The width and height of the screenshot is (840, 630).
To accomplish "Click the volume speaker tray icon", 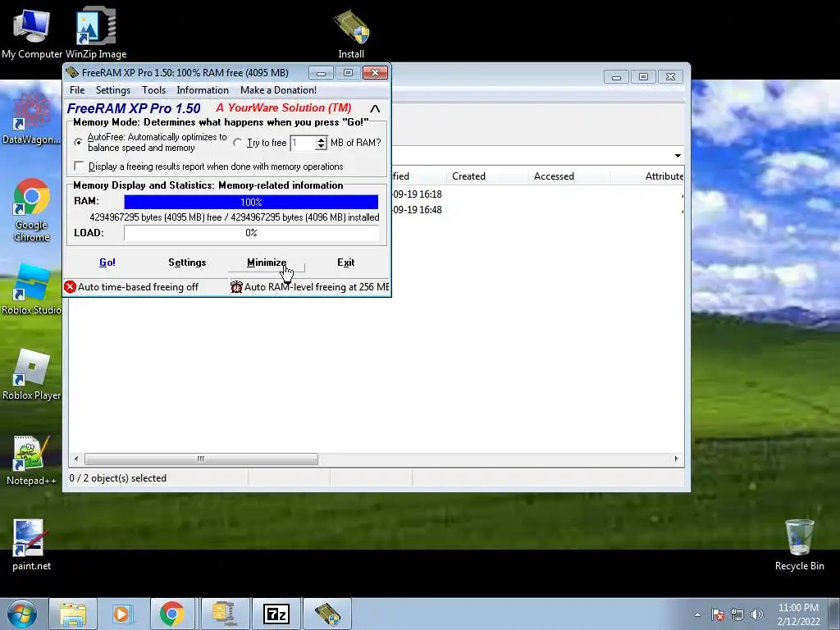I will point(757,614).
